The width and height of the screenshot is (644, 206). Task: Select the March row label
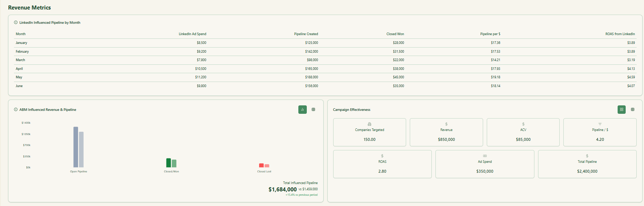coord(20,60)
